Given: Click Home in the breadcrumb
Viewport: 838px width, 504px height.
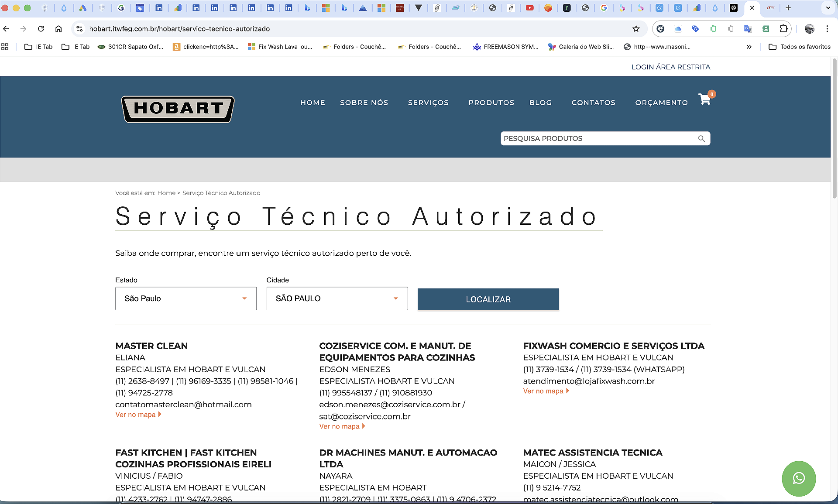Looking at the screenshot, I should click(166, 193).
